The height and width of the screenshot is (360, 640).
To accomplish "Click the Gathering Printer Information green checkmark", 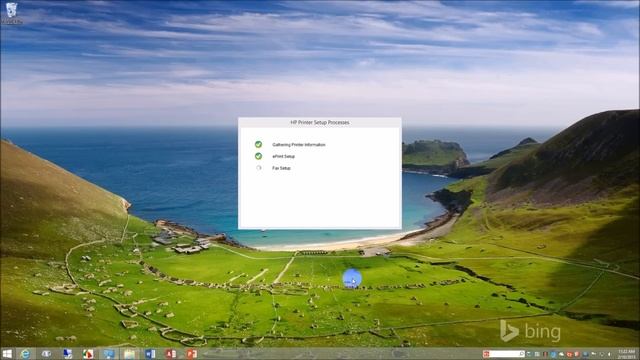I will coord(258,144).
